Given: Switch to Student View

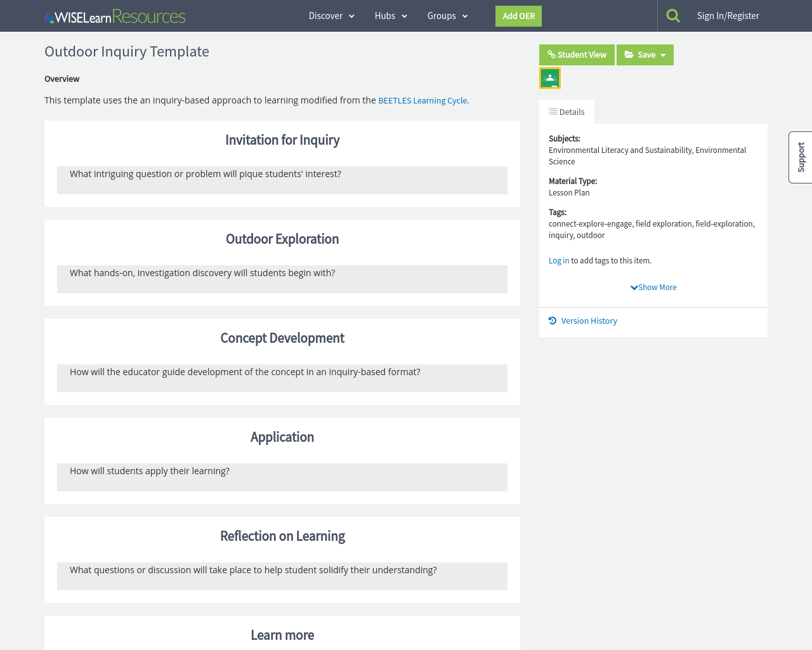Looking at the screenshot, I should coord(577,55).
